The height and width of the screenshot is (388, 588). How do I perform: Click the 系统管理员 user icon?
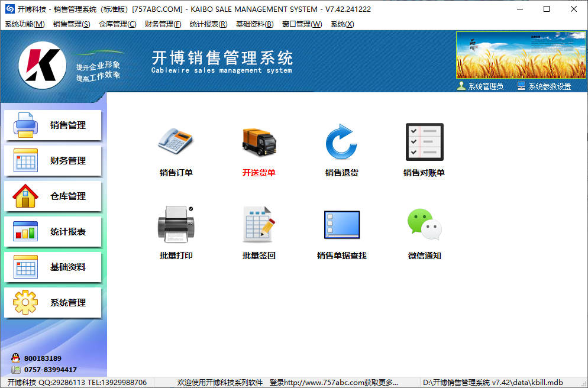[x=461, y=86]
